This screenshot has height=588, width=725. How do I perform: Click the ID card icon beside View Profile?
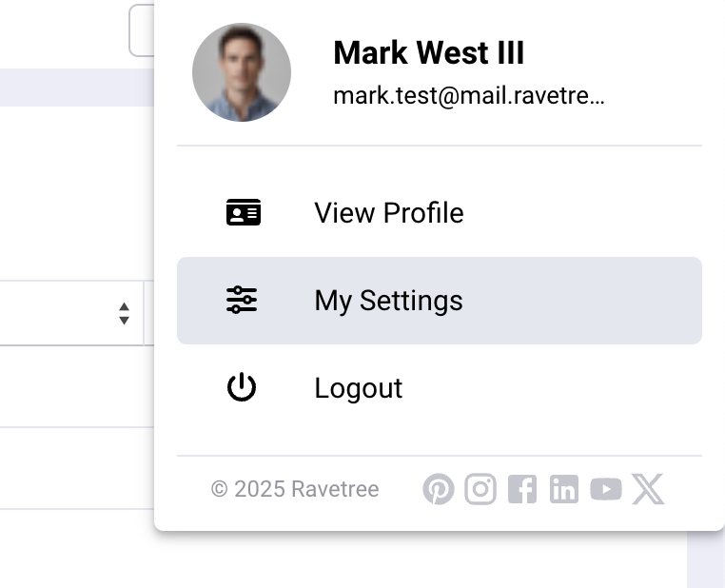[x=243, y=213]
